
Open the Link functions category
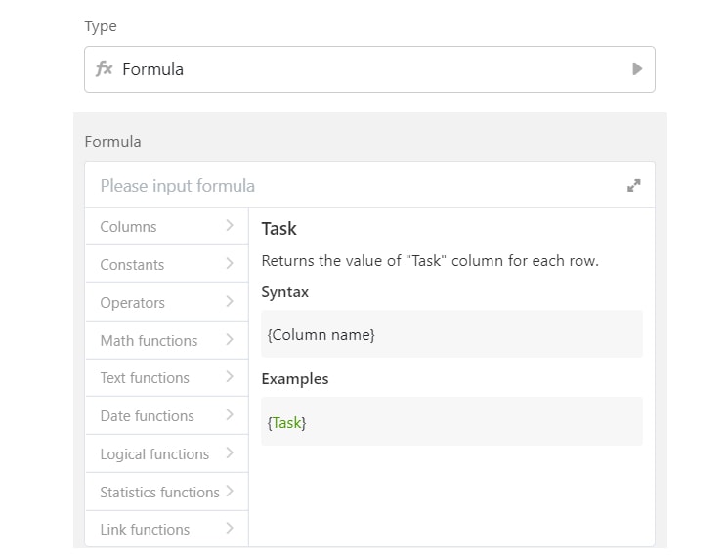pos(145,530)
